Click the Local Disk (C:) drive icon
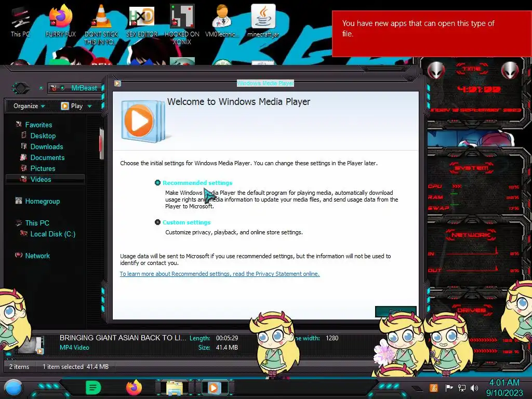The width and height of the screenshot is (532, 399). [x=24, y=233]
